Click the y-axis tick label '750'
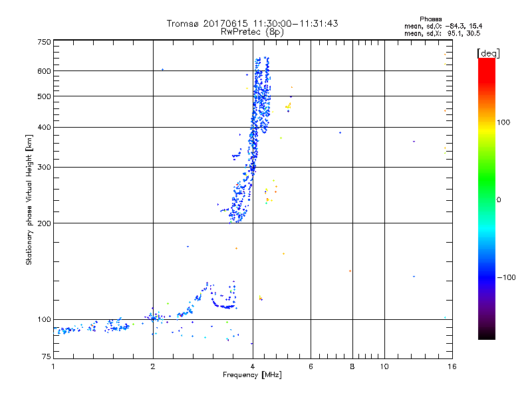Image resolution: width=532 pixels, height=399 pixels. point(44,42)
